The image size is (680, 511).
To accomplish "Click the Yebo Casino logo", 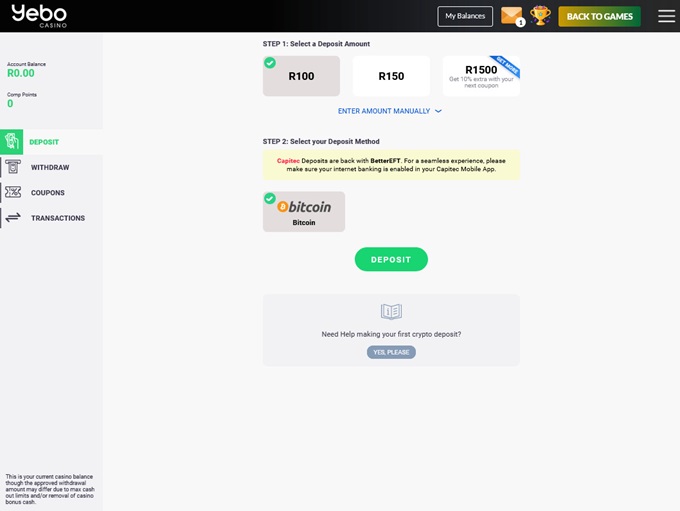I will (39, 15).
